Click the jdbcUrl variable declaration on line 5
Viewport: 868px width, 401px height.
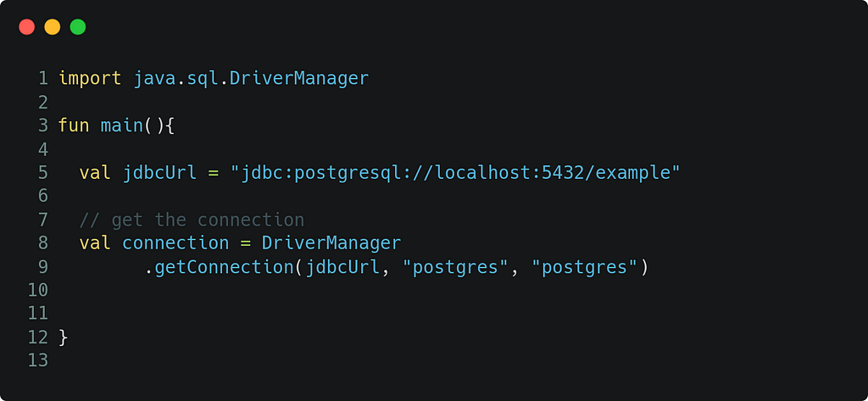[x=159, y=173]
